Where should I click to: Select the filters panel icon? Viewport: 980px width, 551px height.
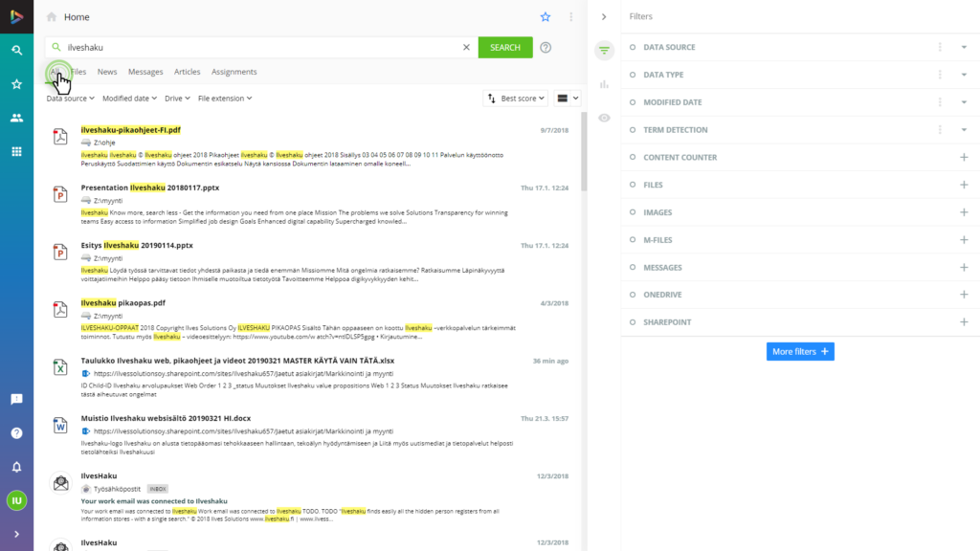tap(605, 50)
